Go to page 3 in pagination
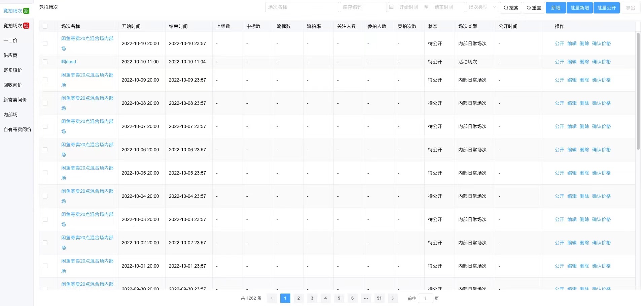644x306 pixels. pyautogui.click(x=312, y=298)
